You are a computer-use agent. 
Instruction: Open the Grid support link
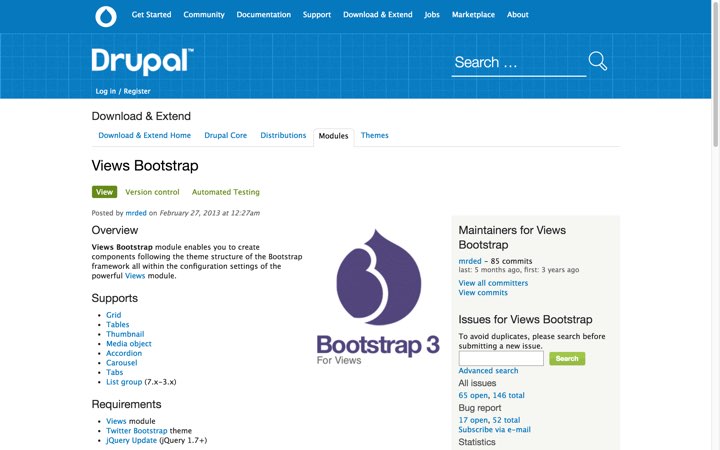pyautogui.click(x=114, y=315)
